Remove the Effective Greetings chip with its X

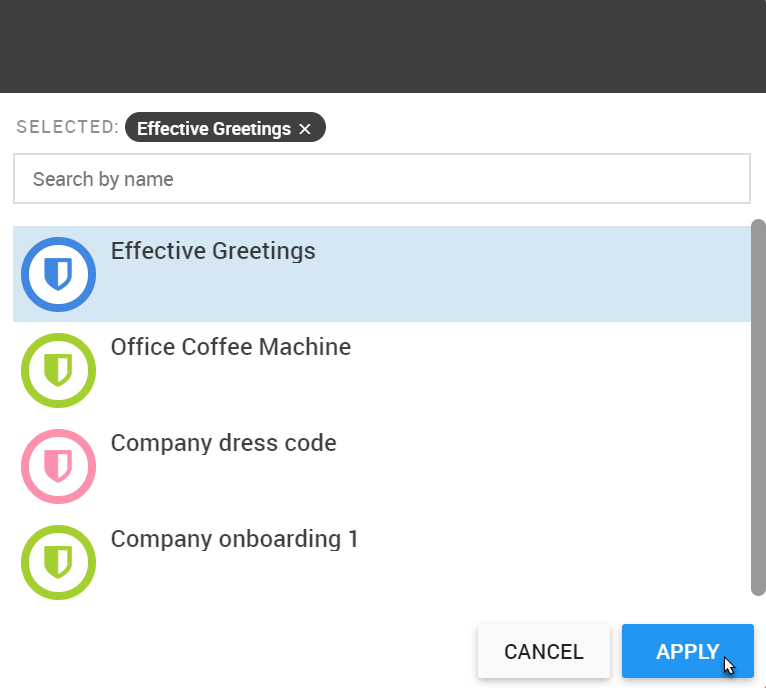[x=305, y=129]
